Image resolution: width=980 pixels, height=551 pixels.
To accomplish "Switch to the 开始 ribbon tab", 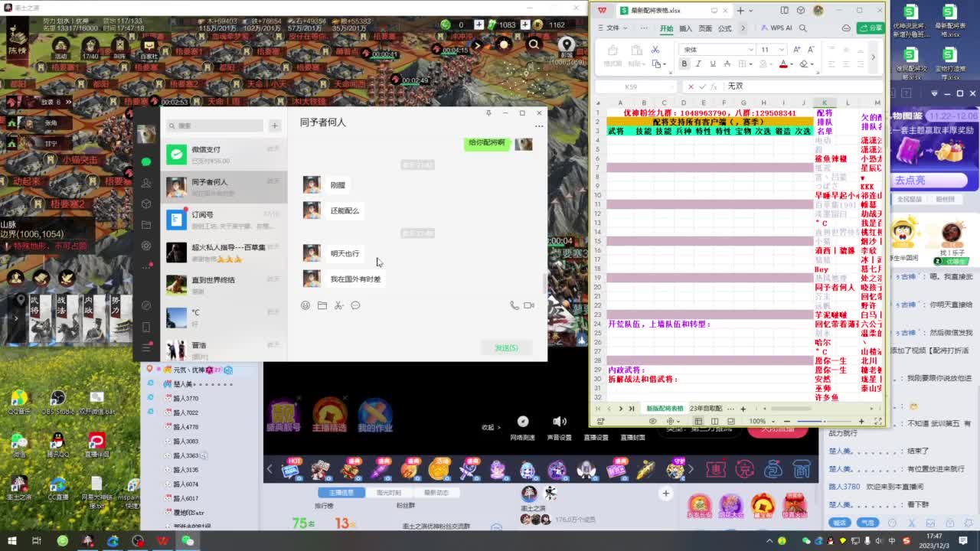I will 666,28.
